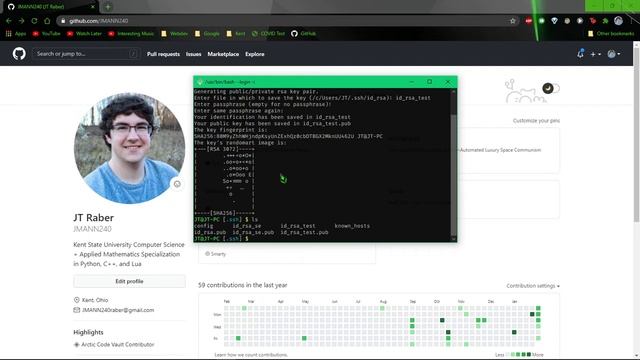
Task: Close the JMANN240 browser tab
Action: click(x=93, y=7)
